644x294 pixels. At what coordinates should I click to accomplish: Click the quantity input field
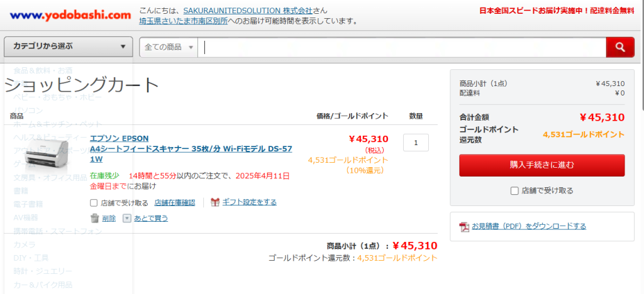416,143
